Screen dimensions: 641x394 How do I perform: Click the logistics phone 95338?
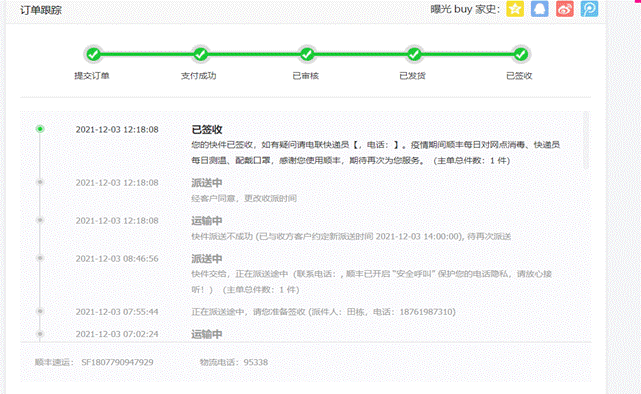pos(256,362)
